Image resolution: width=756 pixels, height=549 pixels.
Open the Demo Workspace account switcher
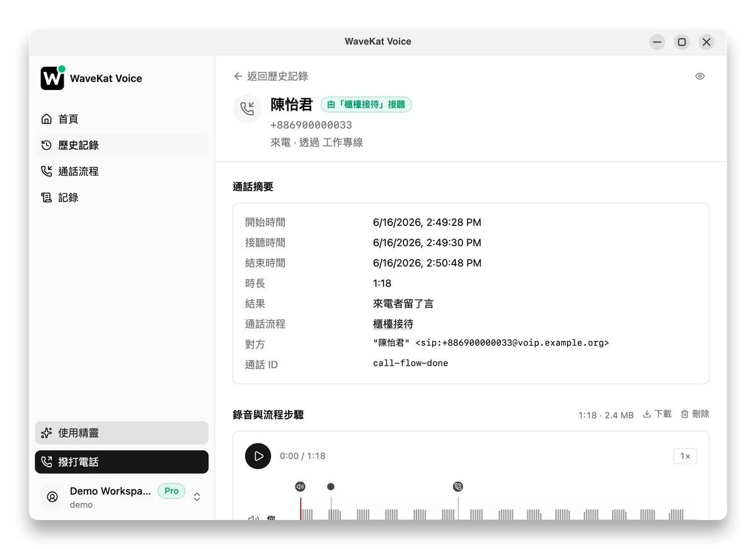pyautogui.click(x=122, y=497)
